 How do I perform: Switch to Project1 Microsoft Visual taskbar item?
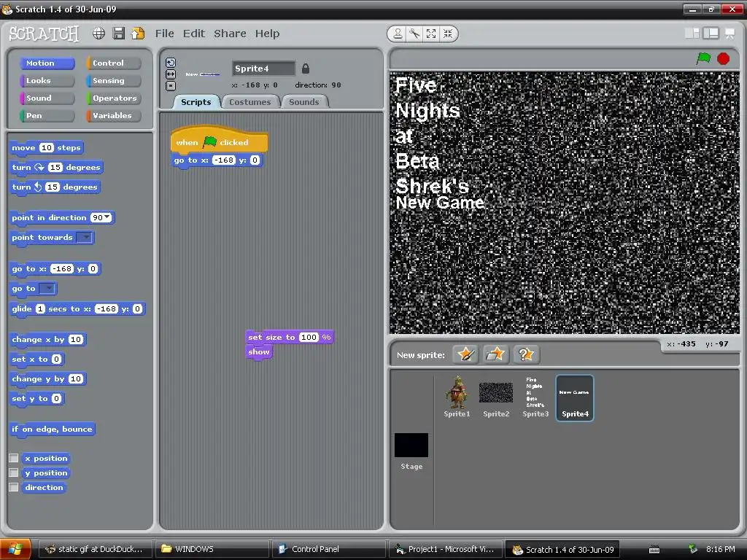(446, 549)
